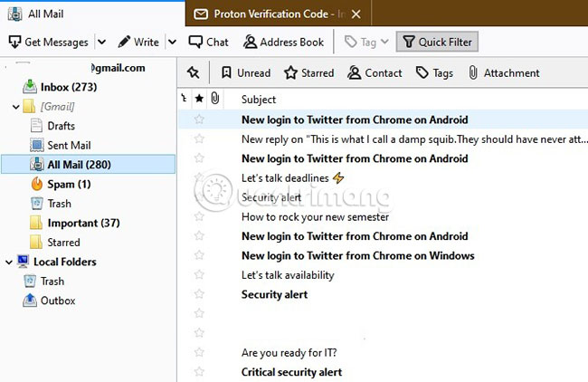This screenshot has width=588, height=382.
Task: Filter messages by Contact
Action: point(375,72)
